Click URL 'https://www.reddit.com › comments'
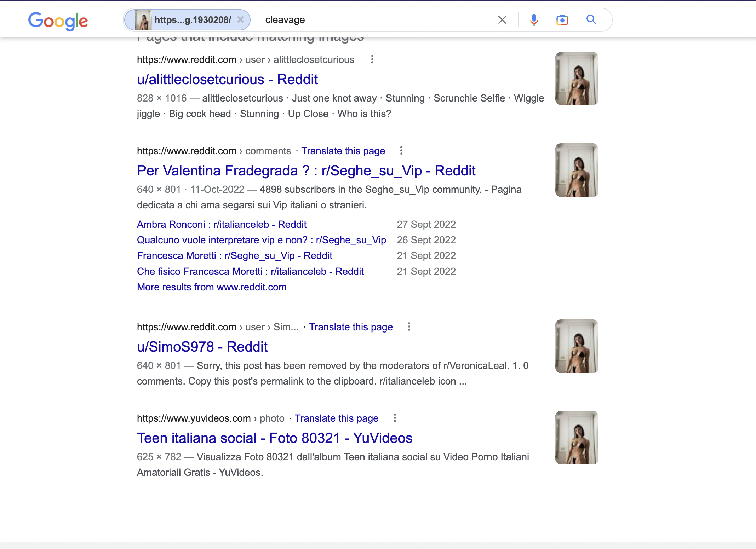 [214, 151]
